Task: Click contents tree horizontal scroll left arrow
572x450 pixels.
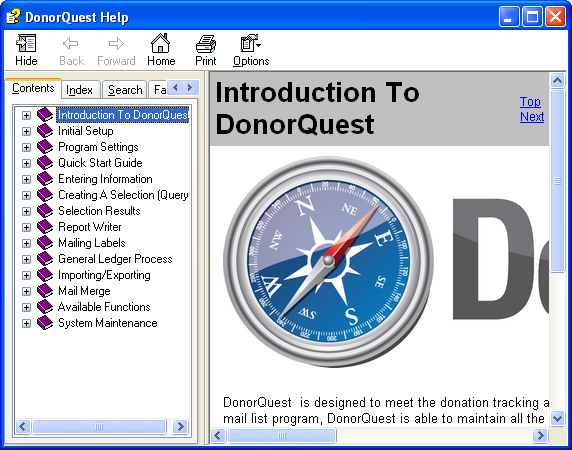Action: pyautogui.click(x=23, y=426)
